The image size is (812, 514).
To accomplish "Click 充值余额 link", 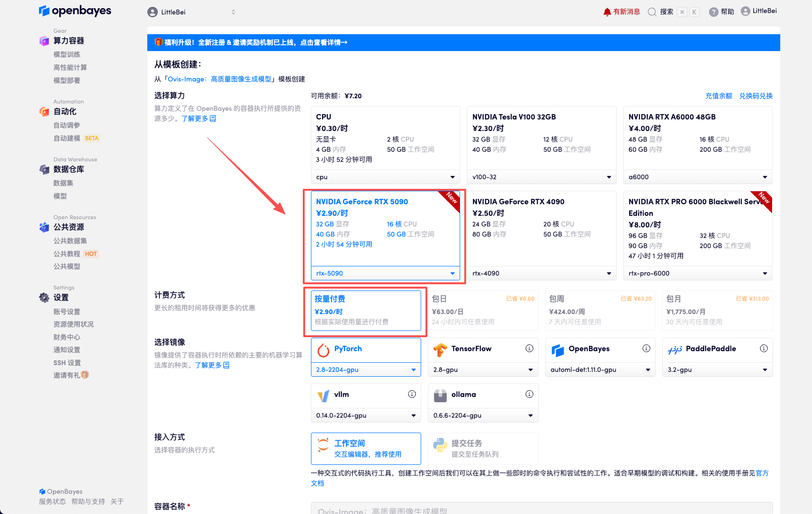I will [x=719, y=96].
